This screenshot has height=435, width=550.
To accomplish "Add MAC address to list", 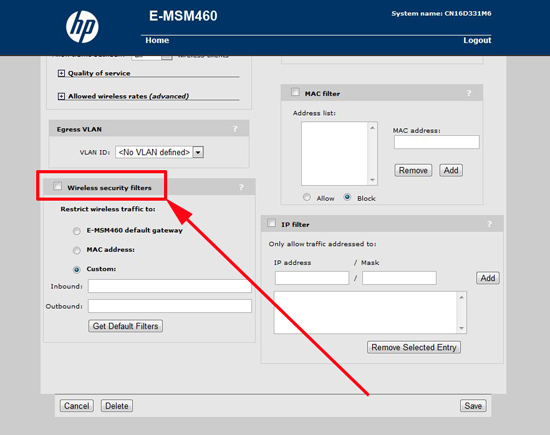I will click(451, 170).
